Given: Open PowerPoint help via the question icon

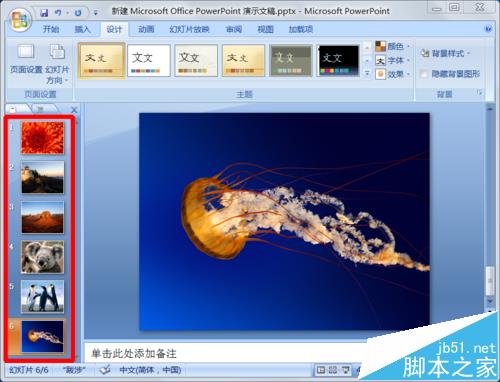Looking at the screenshot, I should tap(488, 29).
